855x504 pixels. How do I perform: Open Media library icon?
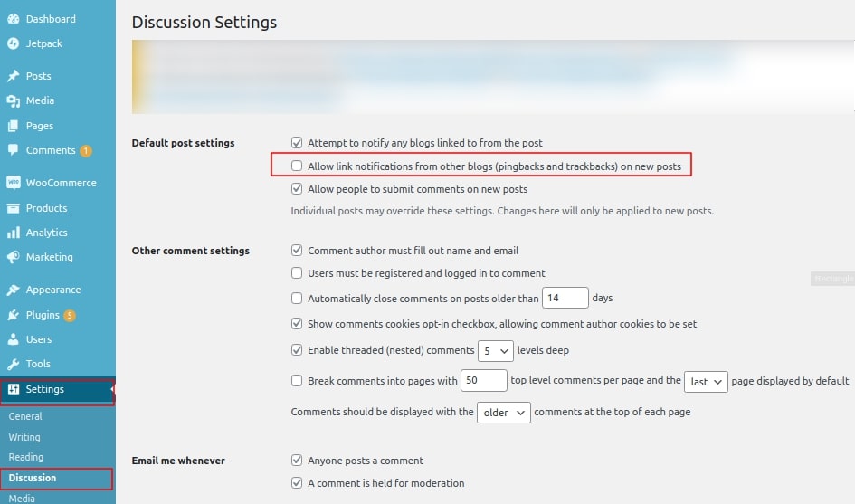(x=13, y=101)
